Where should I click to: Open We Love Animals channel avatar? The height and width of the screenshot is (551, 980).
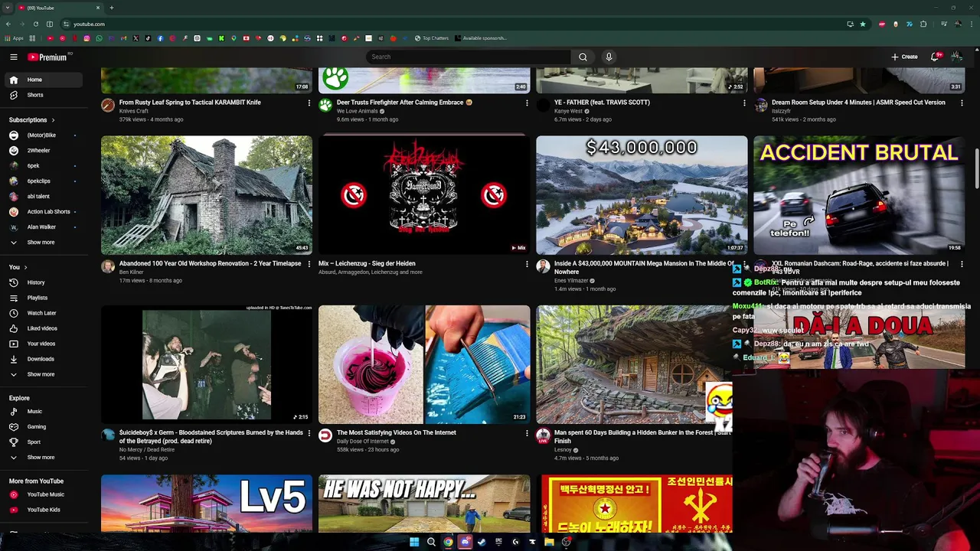[325, 106]
